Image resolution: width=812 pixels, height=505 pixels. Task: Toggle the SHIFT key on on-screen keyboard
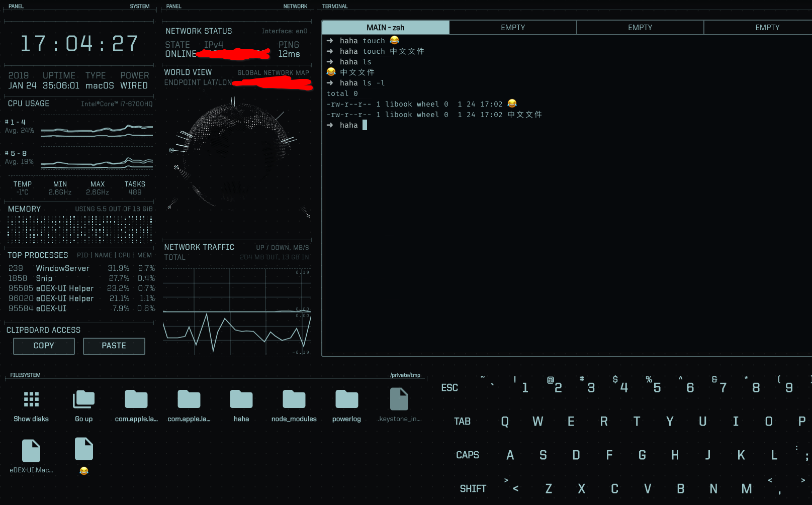click(x=473, y=488)
